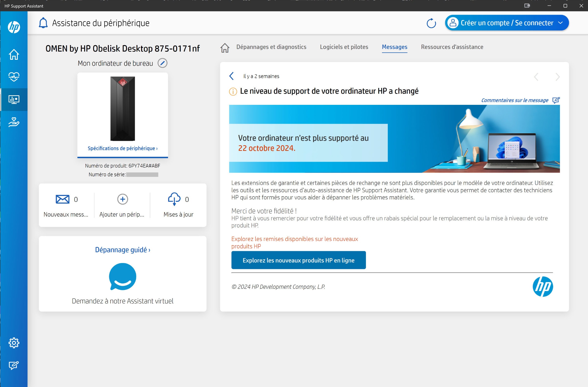Screen dimensions: 588x387
Task: Open the virtual assistant chat bubble
Action: tap(122, 277)
